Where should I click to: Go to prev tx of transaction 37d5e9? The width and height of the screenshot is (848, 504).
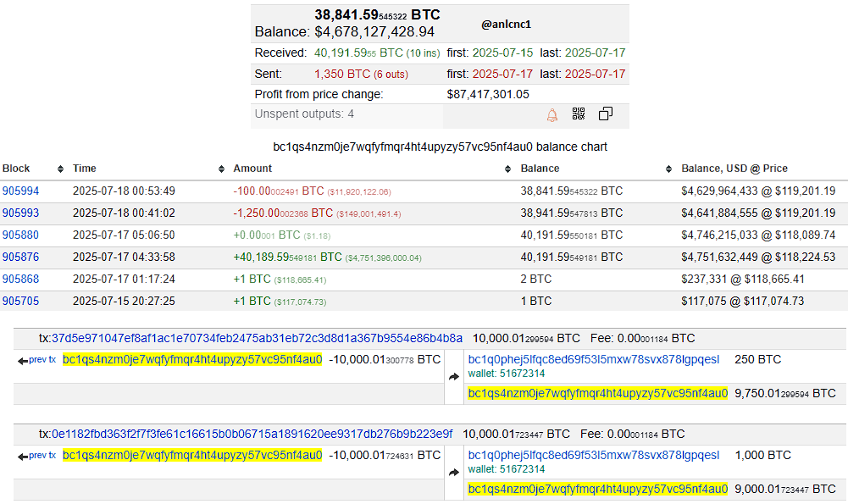coord(37,360)
